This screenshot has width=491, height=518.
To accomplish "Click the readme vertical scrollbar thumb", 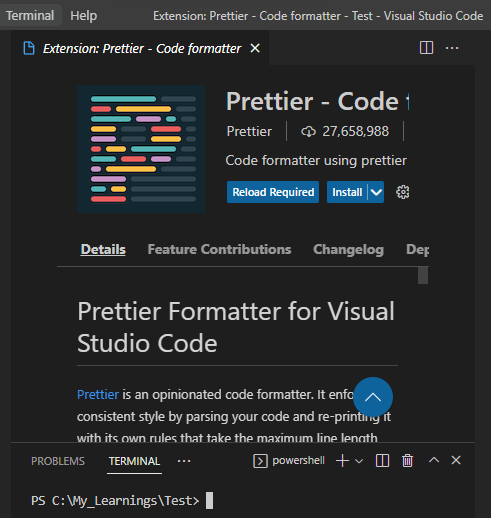I will [x=423, y=276].
